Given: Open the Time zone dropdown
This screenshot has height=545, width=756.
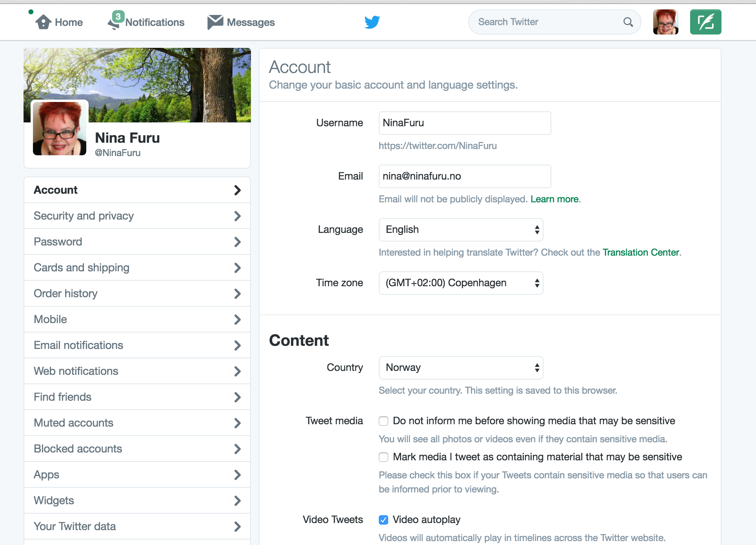Looking at the screenshot, I should click(x=461, y=283).
